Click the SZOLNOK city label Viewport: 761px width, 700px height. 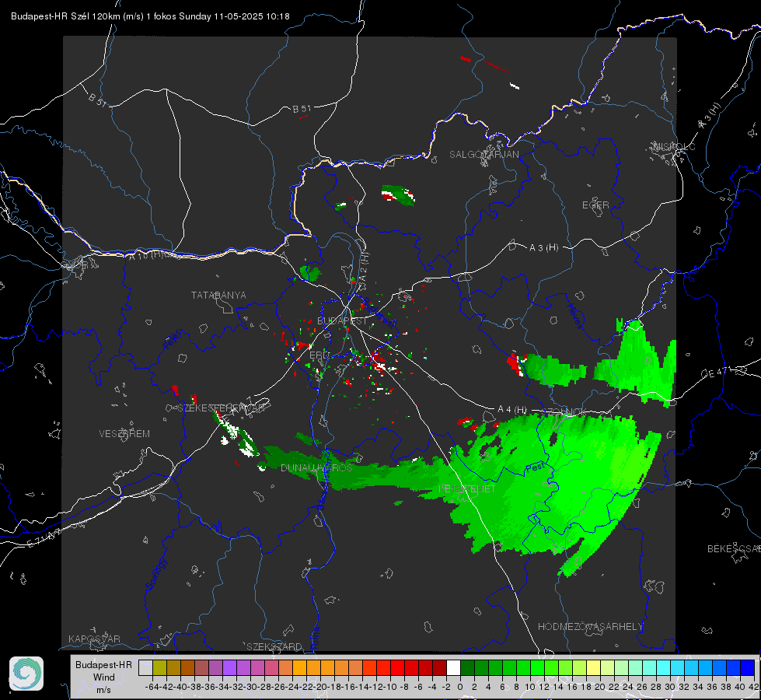click(566, 411)
